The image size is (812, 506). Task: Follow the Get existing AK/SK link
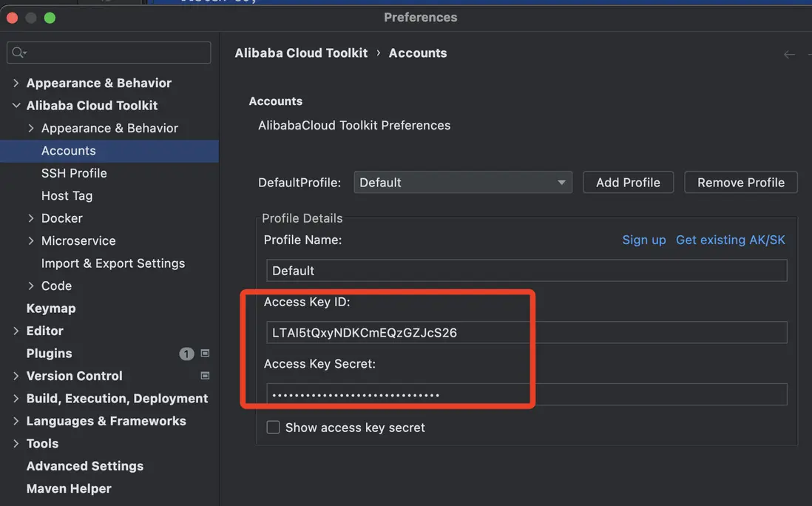click(730, 240)
